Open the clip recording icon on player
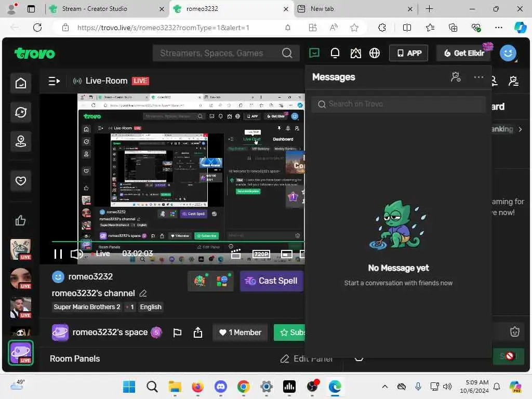Viewport: 532px width, 399px height. click(236, 254)
